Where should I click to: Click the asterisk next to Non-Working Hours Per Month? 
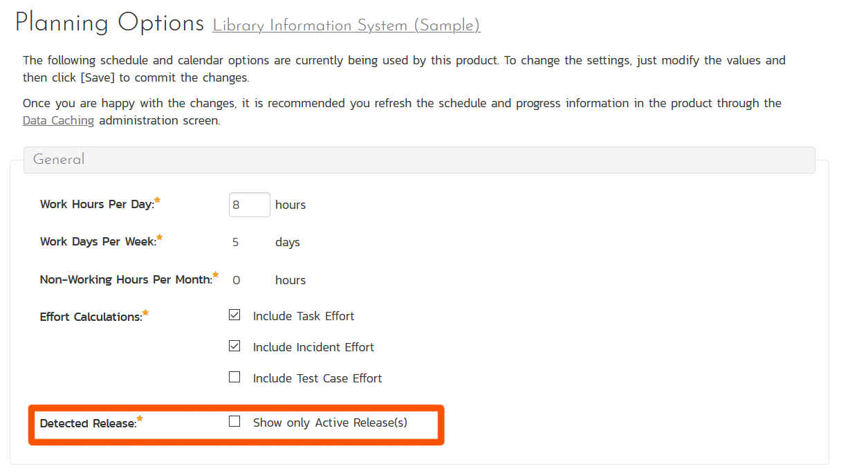(216, 275)
